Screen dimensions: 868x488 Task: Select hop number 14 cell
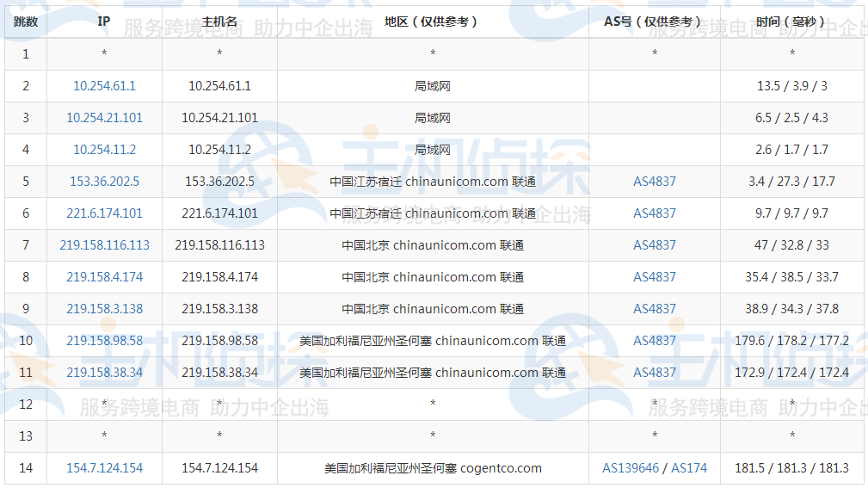pyautogui.click(x=26, y=468)
